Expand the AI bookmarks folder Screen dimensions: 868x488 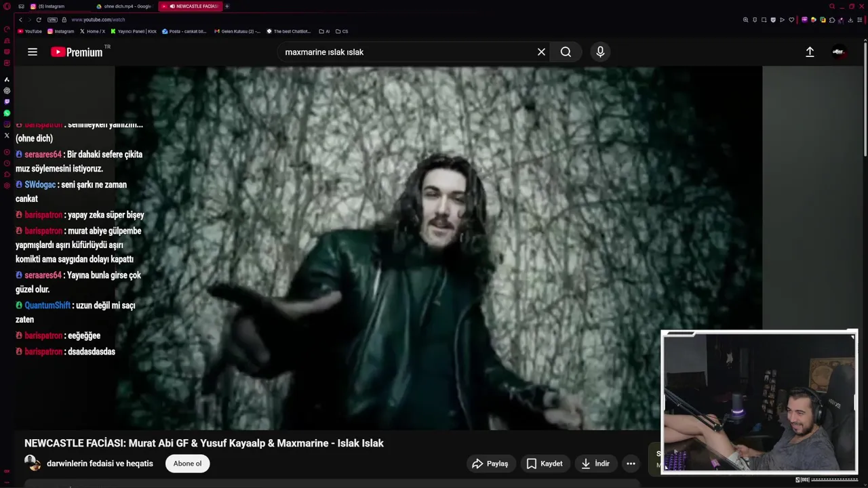pyautogui.click(x=324, y=31)
